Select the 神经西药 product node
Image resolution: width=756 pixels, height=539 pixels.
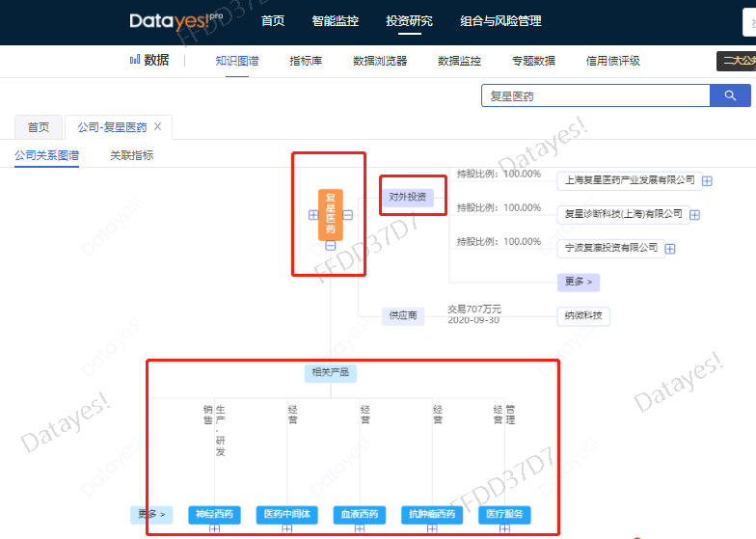point(214,515)
